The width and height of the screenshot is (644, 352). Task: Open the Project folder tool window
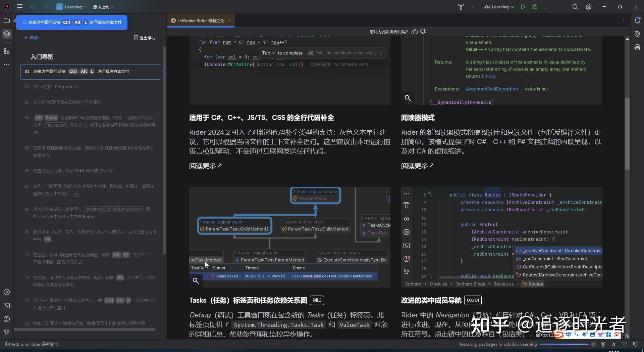pyautogui.click(x=7, y=20)
